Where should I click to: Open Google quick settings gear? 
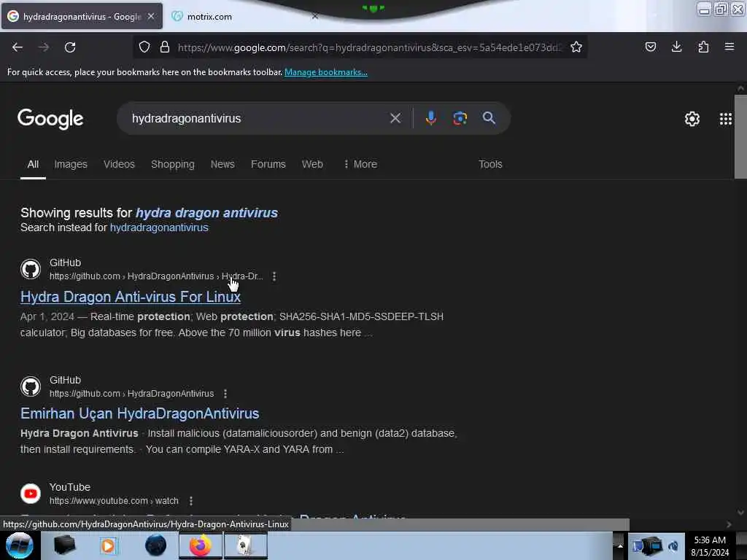click(692, 119)
